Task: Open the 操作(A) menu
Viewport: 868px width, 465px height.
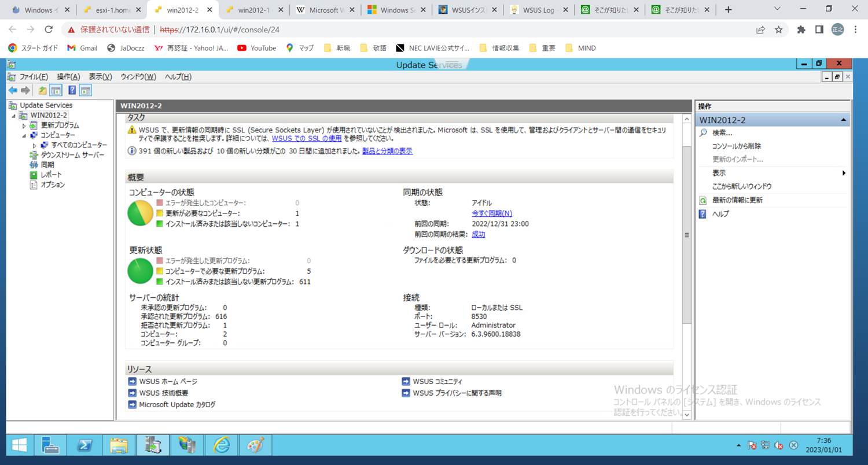Action: (x=68, y=77)
